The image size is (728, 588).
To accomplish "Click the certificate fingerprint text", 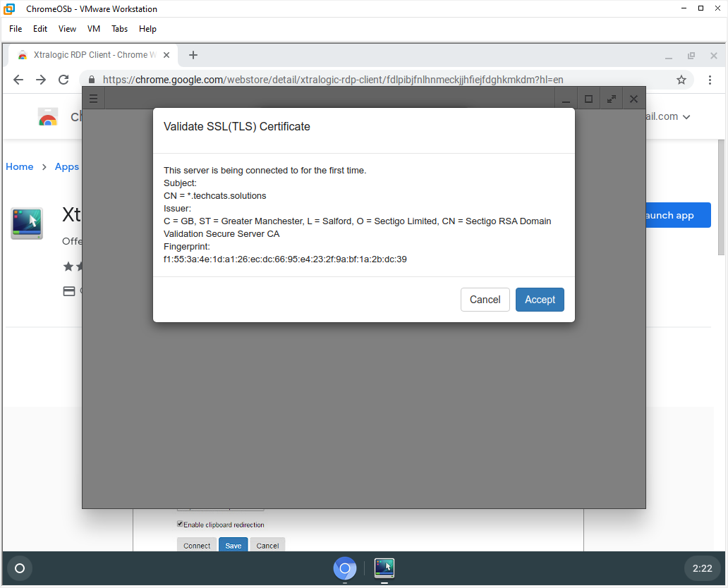I will (x=285, y=259).
